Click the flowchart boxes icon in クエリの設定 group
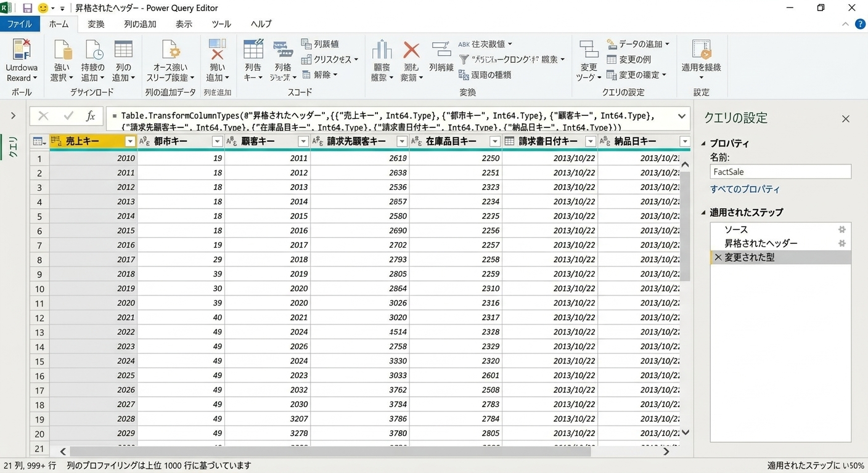Viewport: 868px width, 473px height. coord(589,50)
